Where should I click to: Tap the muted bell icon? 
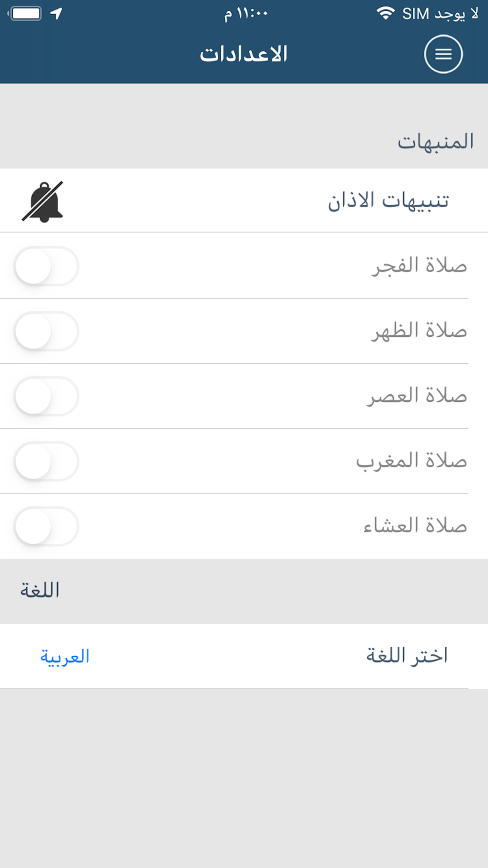(x=43, y=202)
